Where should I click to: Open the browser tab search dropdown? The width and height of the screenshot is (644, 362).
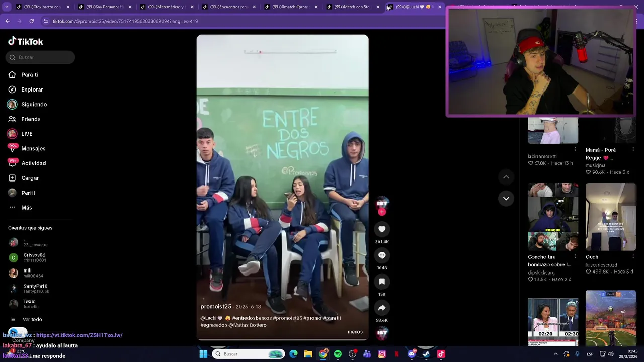[x=7, y=7]
